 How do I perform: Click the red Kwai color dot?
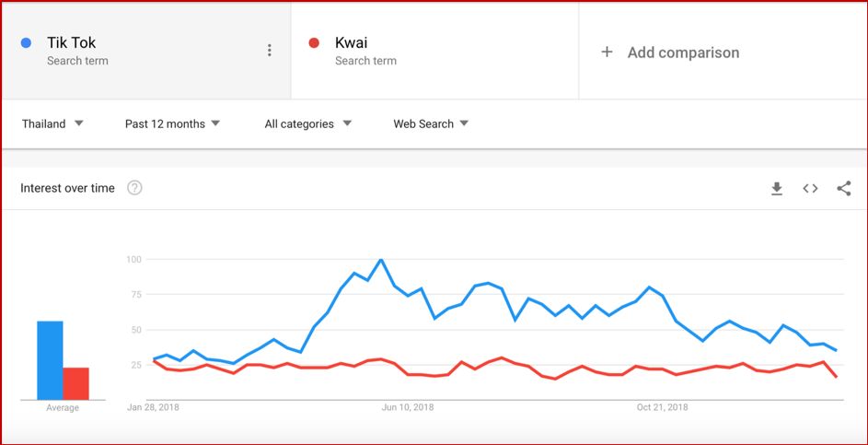point(314,43)
